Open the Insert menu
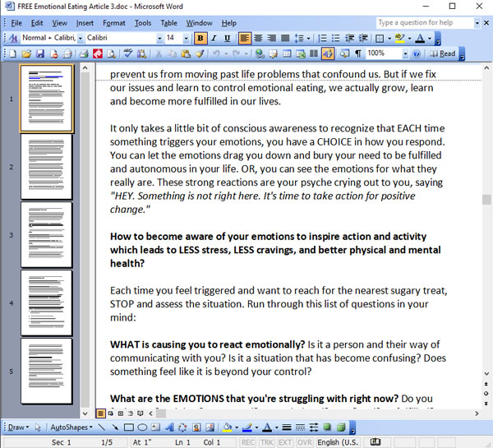The width and height of the screenshot is (493, 448). pos(85,23)
